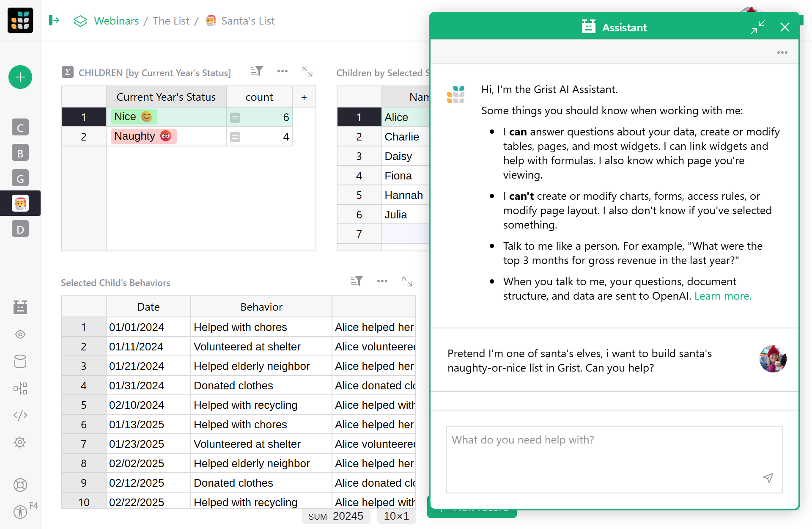Open document Settings gear icon
Screen dimensions: 812x529
(20, 442)
